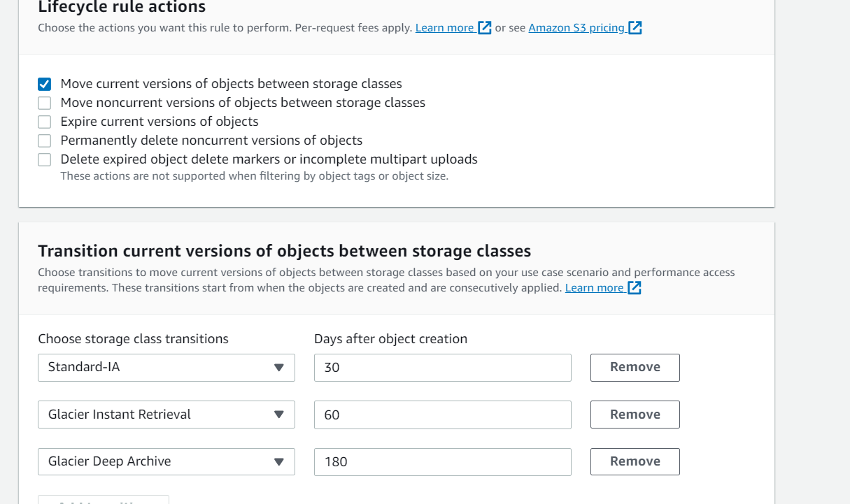Click external link icon beside Transition Learn more
The image size is (850, 504).
pos(635,288)
